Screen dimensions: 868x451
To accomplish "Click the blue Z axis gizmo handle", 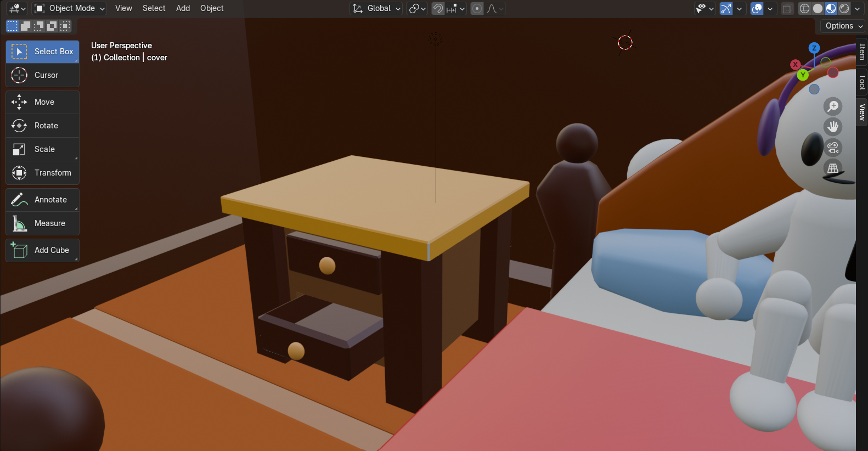I will 814,48.
